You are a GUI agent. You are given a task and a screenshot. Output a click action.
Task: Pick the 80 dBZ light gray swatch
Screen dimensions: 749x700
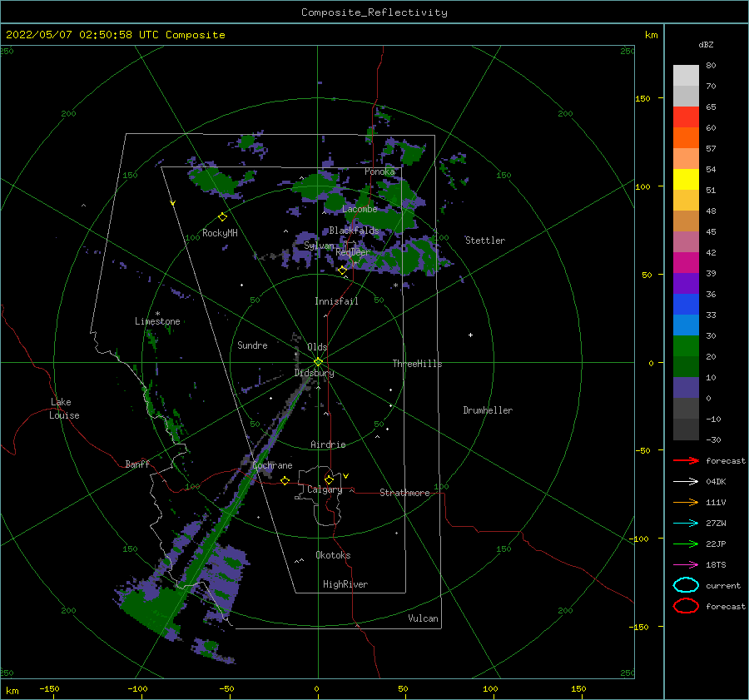pyautogui.click(x=686, y=75)
